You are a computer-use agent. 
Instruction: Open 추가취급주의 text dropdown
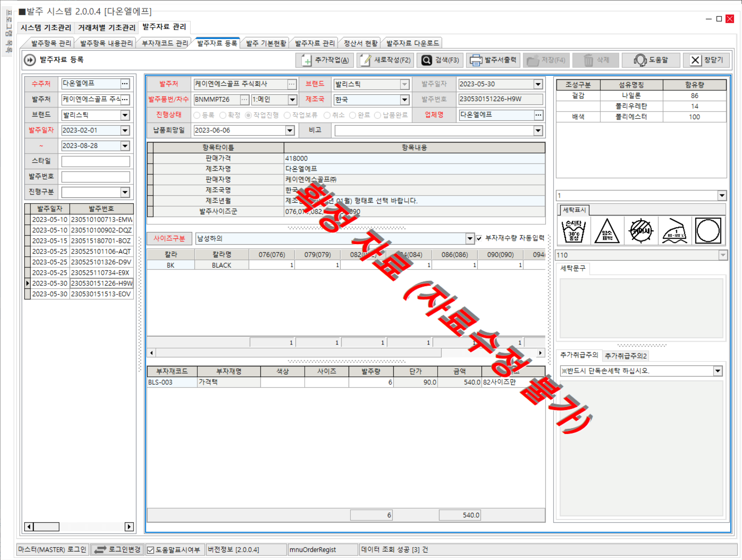718,371
